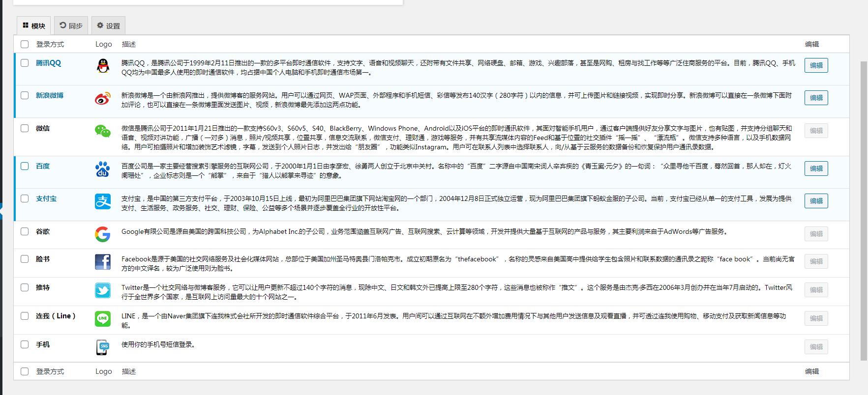
Task: Click the green LINE logo icon
Action: [x=103, y=318]
